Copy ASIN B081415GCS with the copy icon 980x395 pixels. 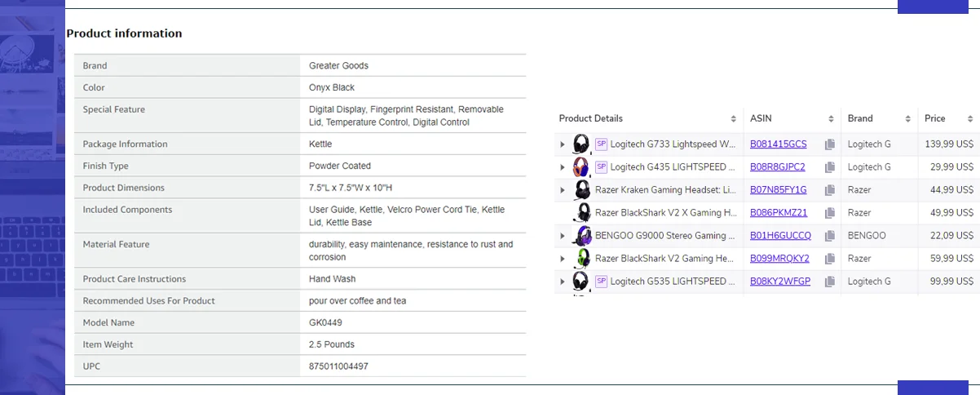pyautogui.click(x=830, y=144)
